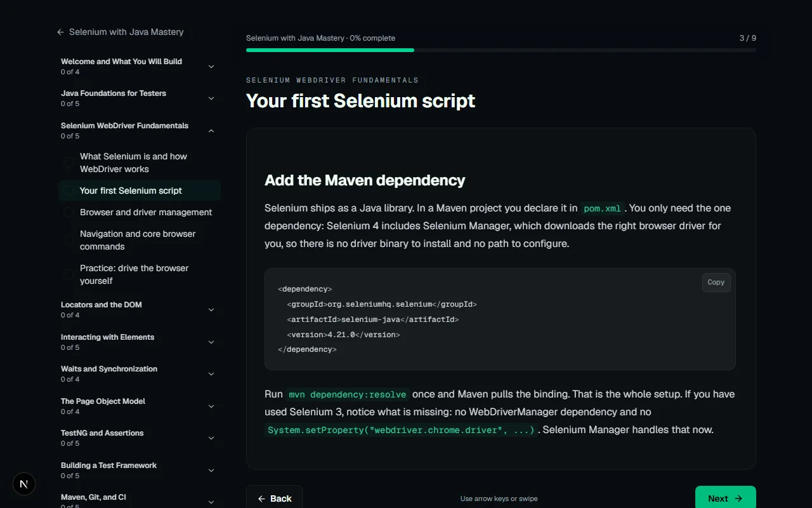Viewport: 812px width, 508px height.
Task: Collapse Selenium WebDriver Fundamentals section
Action: (138, 130)
